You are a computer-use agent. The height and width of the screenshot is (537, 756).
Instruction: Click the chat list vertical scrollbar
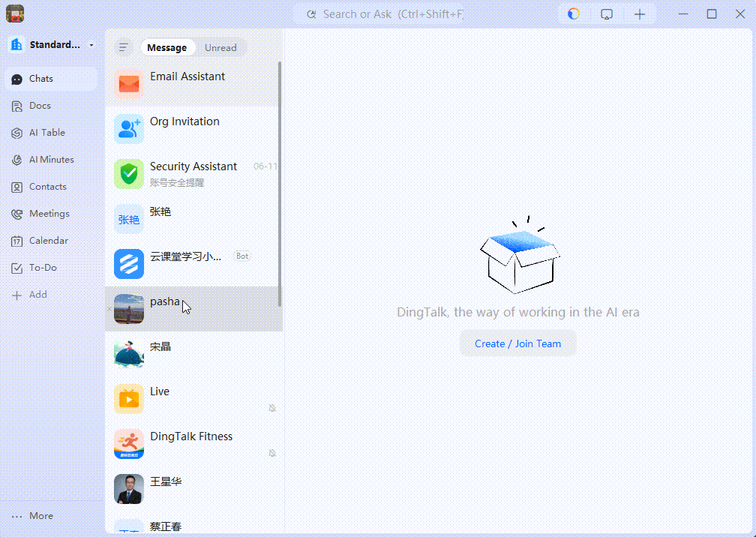tap(280, 184)
